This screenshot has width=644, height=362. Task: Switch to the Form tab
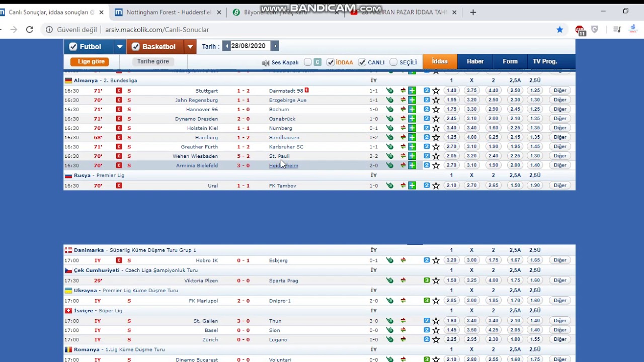click(510, 61)
